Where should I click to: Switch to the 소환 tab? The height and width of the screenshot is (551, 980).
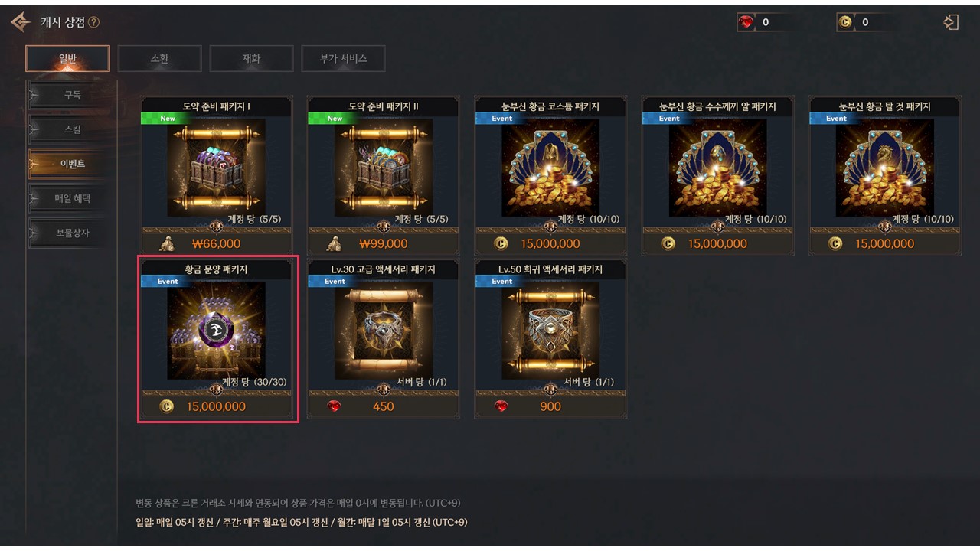[159, 58]
